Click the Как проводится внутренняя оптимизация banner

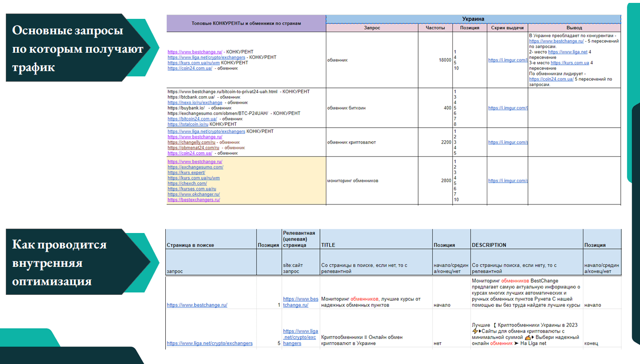77,262
